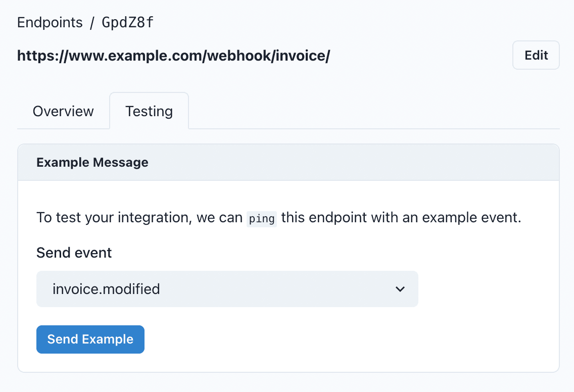Expand the invoice.modified event picker
Image resolution: width=574 pixels, height=392 pixels.
coord(227,289)
